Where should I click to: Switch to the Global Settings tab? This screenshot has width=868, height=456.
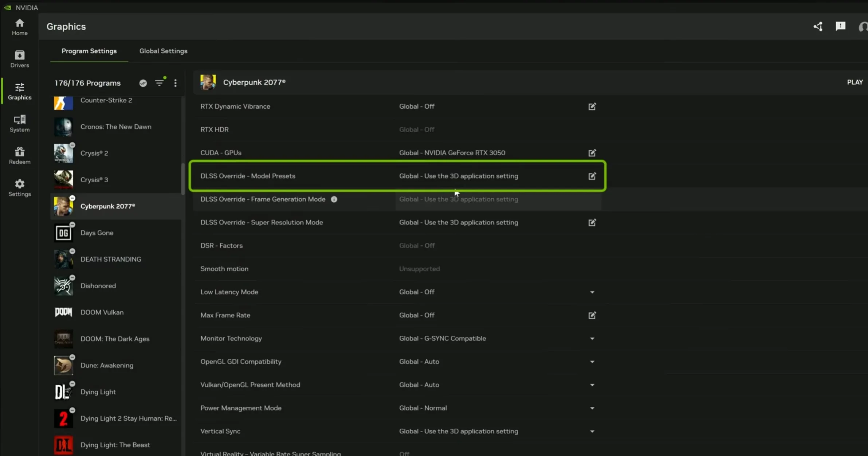click(x=163, y=51)
